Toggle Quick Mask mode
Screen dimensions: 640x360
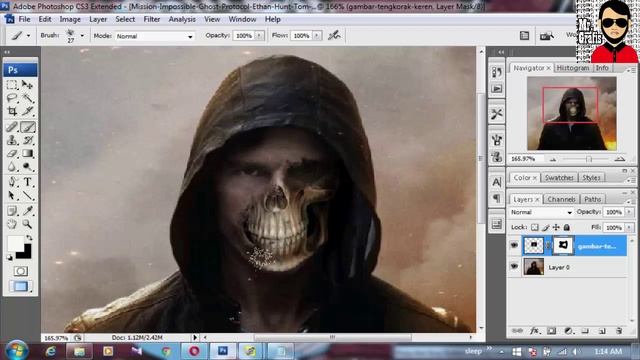point(20,271)
